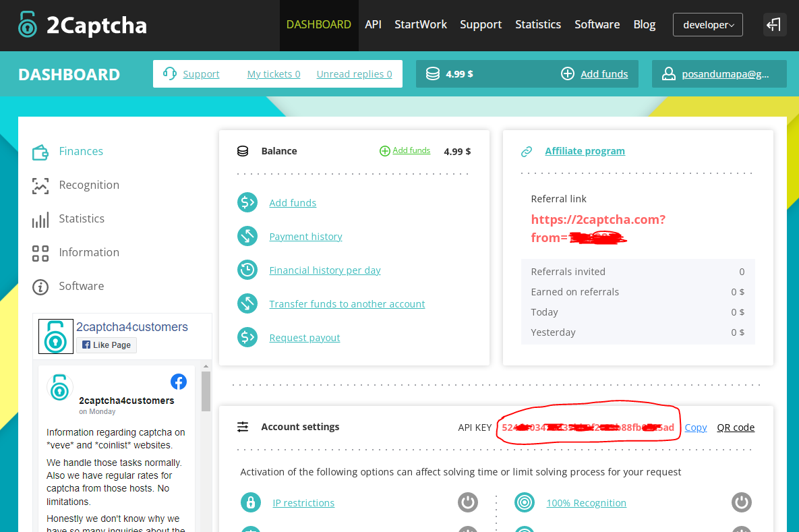Open the Statistics nav item in top bar

coord(537,24)
